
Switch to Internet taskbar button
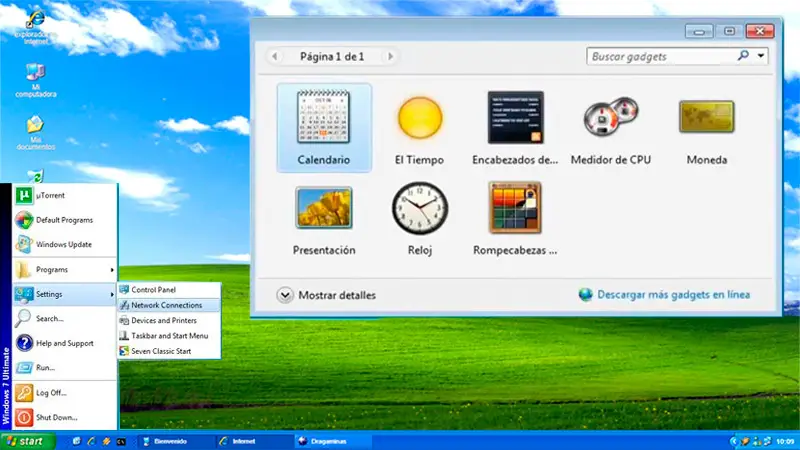tap(254, 441)
